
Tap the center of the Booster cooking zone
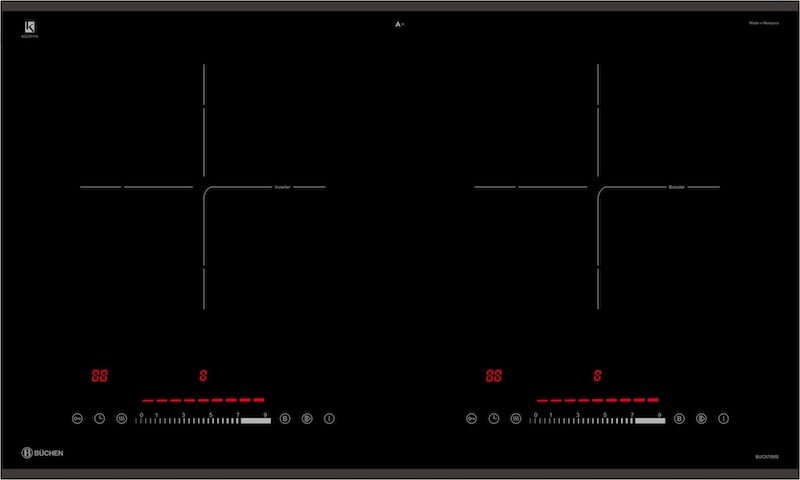(x=598, y=187)
